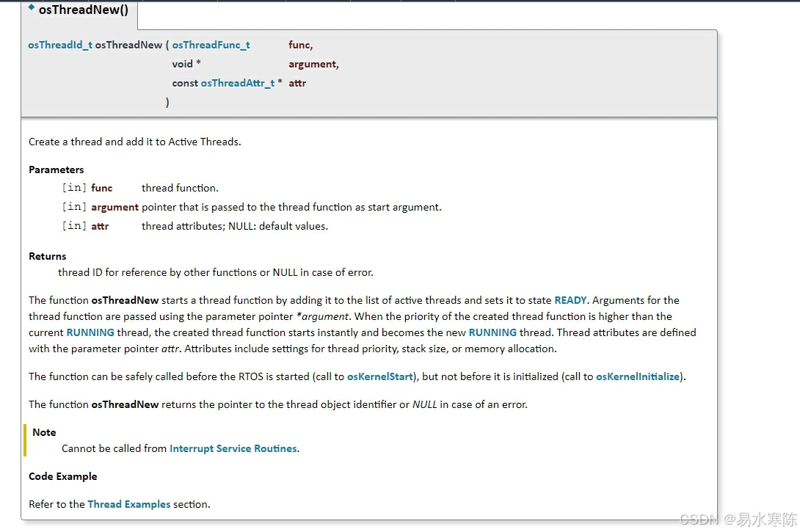
Task: Click bold 'osThreadNew' in 'The function osThreadNew returns'
Action: tap(125, 404)
